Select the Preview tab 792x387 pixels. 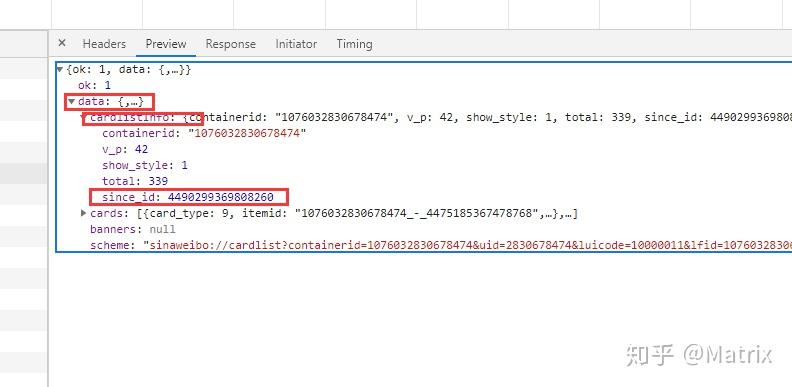(x=166, y=44)
